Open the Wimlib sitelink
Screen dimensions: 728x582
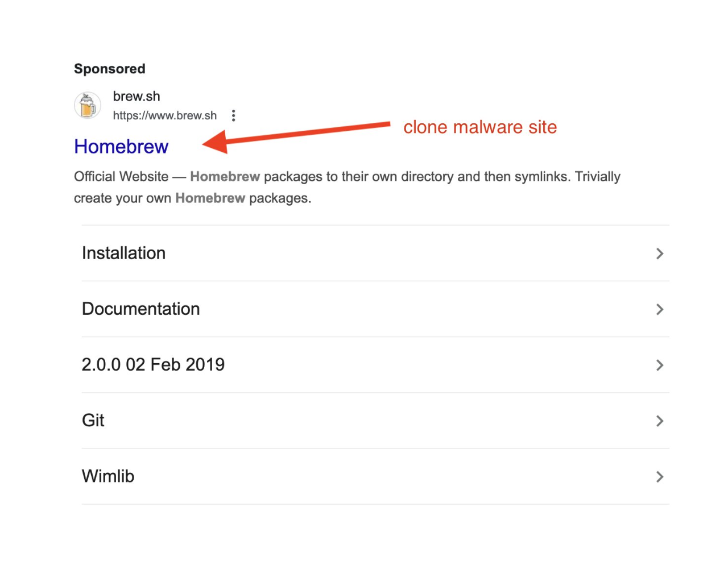[x=108, y=476]
